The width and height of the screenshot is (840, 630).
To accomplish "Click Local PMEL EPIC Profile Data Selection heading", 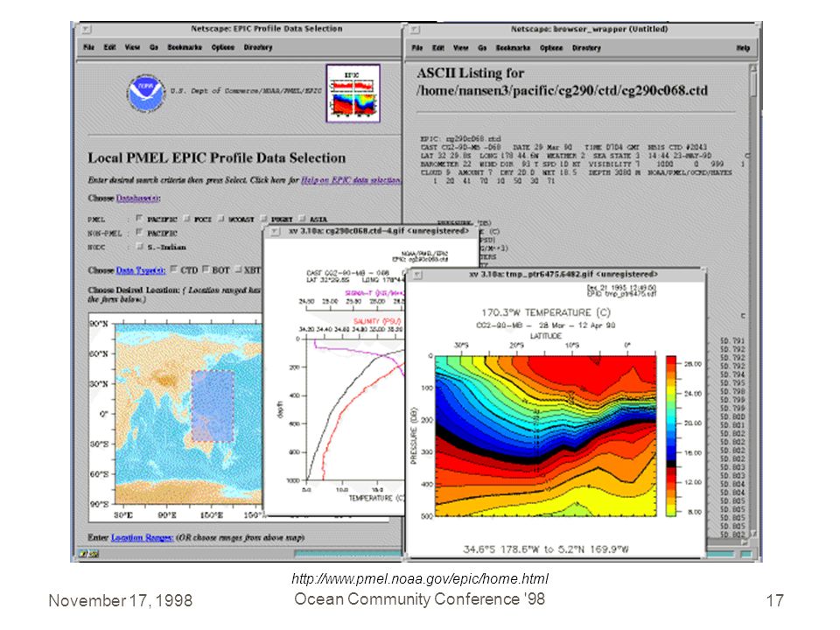I will (216, 158).
